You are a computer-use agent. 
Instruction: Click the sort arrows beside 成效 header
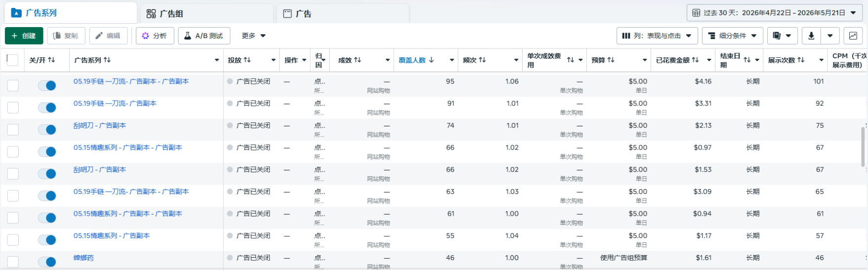click(358, 60)
